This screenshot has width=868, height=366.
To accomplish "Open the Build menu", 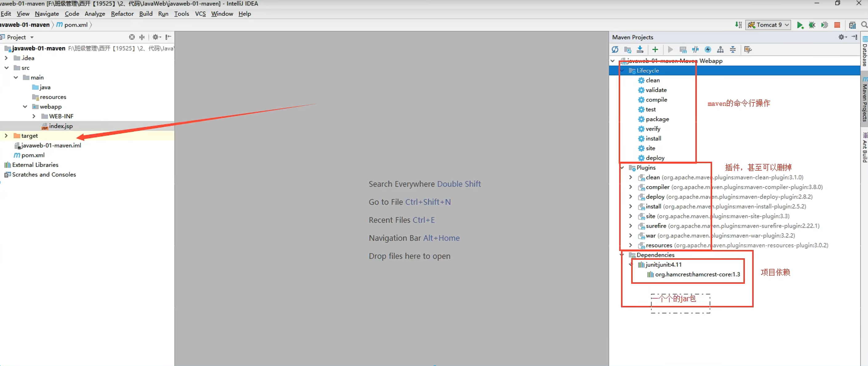I will click(x=146, y=14).
